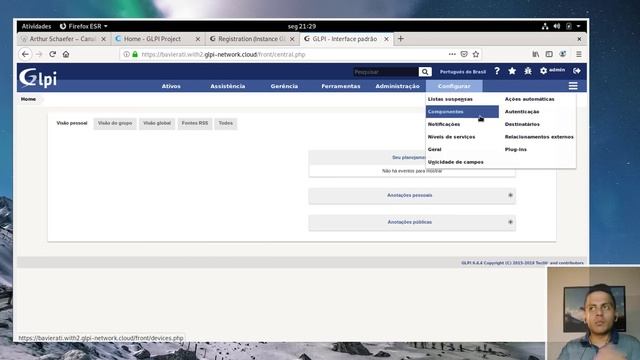Open the Firefox ESR app menu dropdown

pyautogui.click(x=84, y=26)
